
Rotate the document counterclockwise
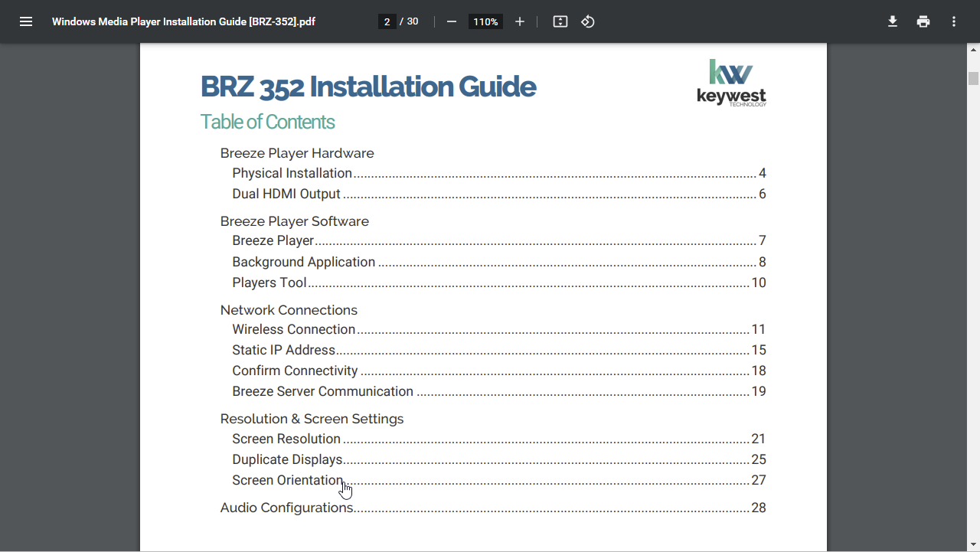[588, 21]
